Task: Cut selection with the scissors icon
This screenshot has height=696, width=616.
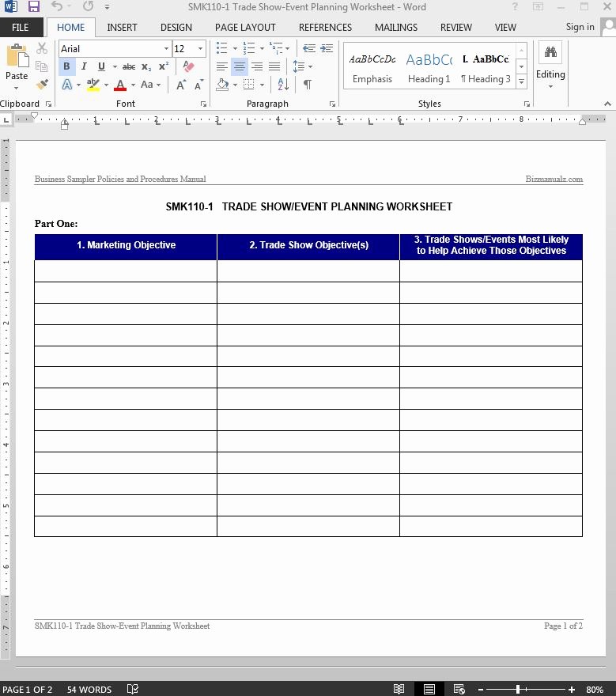Action: pos(42,48)
